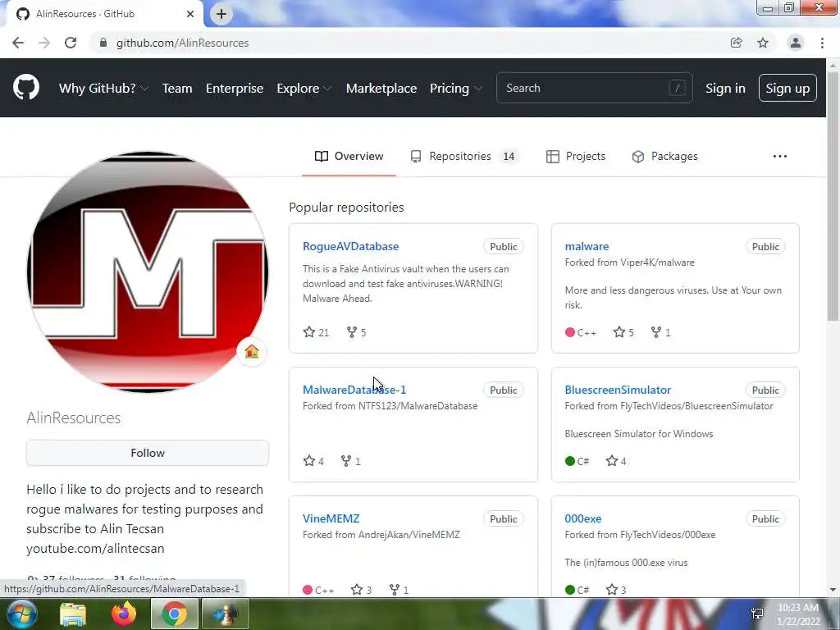Screen dimensions: 840x630
Task: Select the Overview tab
Action: point(349,157)
